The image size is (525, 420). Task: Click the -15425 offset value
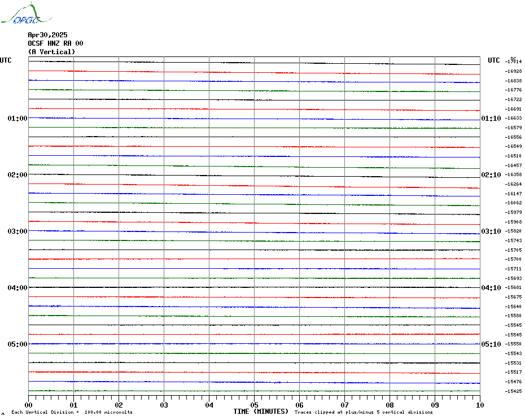click(x=513, y=391)
